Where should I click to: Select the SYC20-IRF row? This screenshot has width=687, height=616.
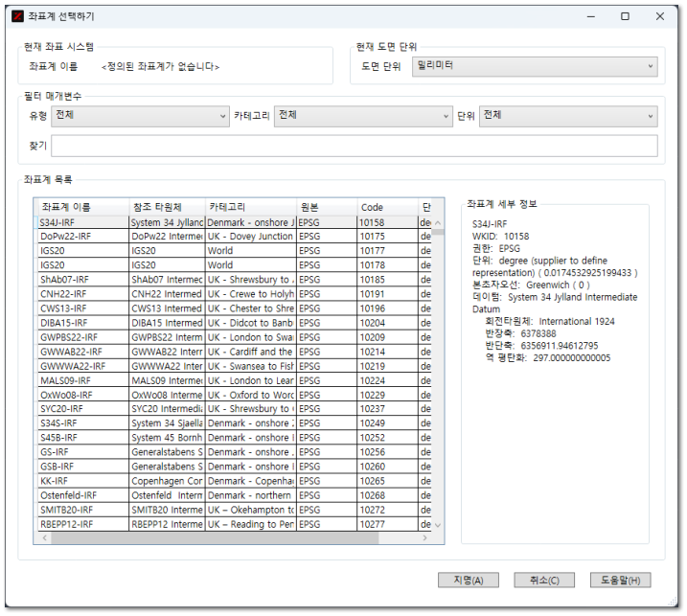[x=235, y=409]
